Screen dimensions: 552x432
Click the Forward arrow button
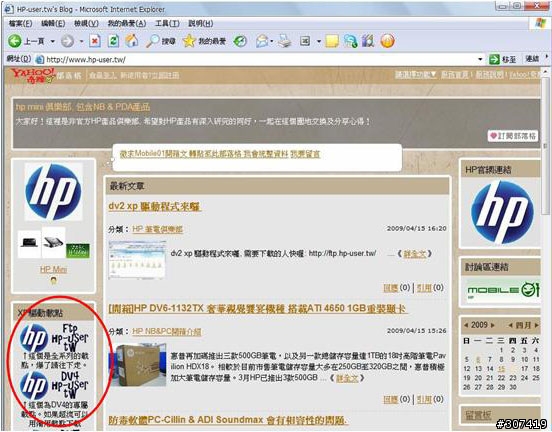pyautogui.click(x=67, y=41)
